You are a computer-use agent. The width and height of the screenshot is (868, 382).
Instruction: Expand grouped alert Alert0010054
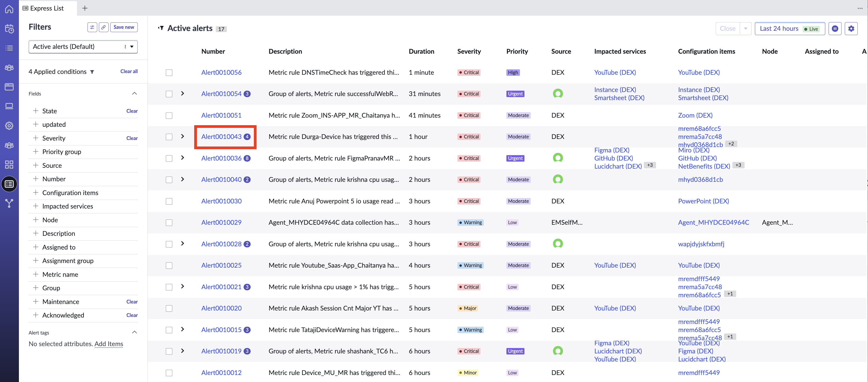[x=183, y=93]
